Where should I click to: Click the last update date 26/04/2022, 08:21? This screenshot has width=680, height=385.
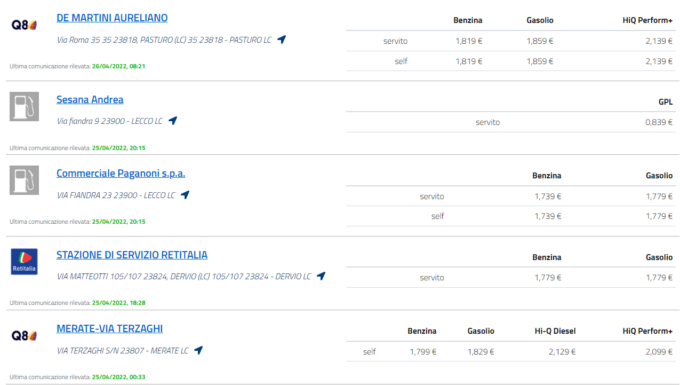click(118, 66)
